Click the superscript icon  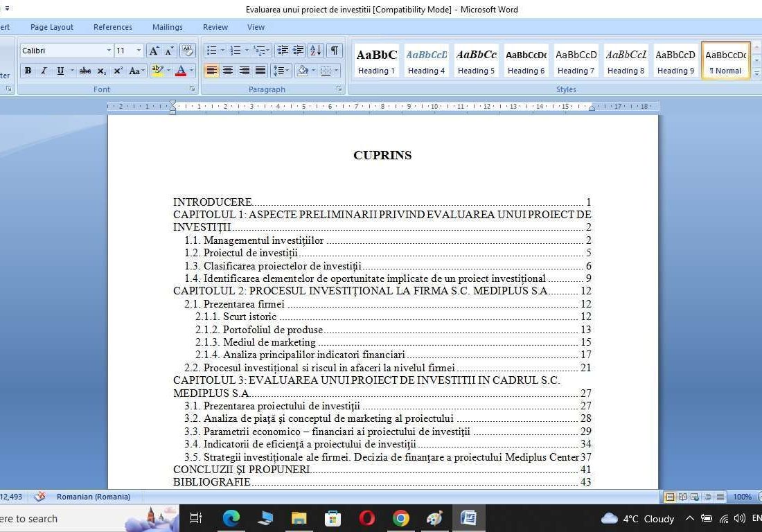click(x=117, y=71)
